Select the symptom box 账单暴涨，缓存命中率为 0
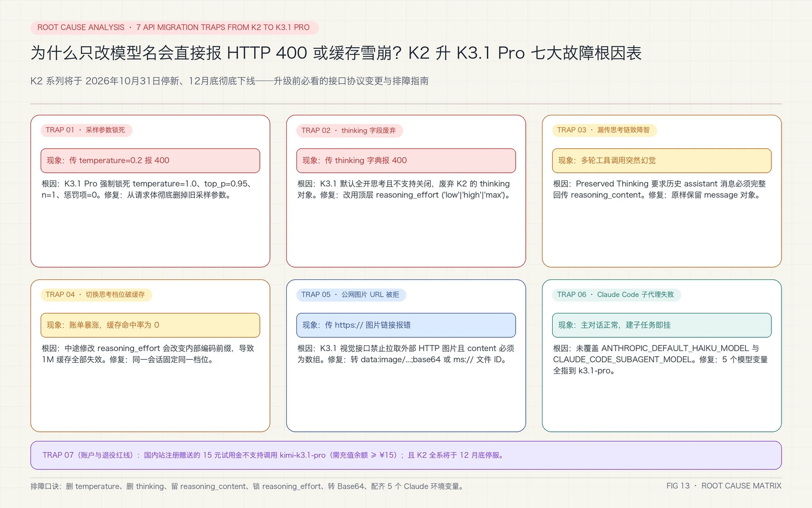 click(150, 325)
